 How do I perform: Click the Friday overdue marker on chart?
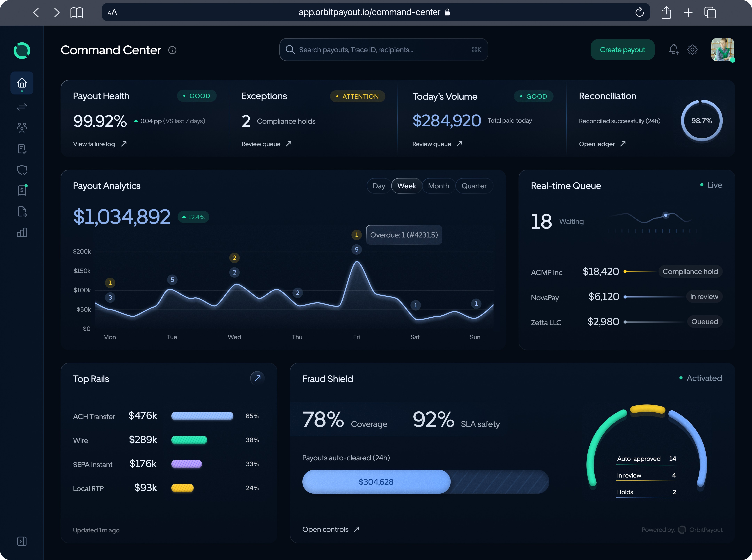coord(356,235)
